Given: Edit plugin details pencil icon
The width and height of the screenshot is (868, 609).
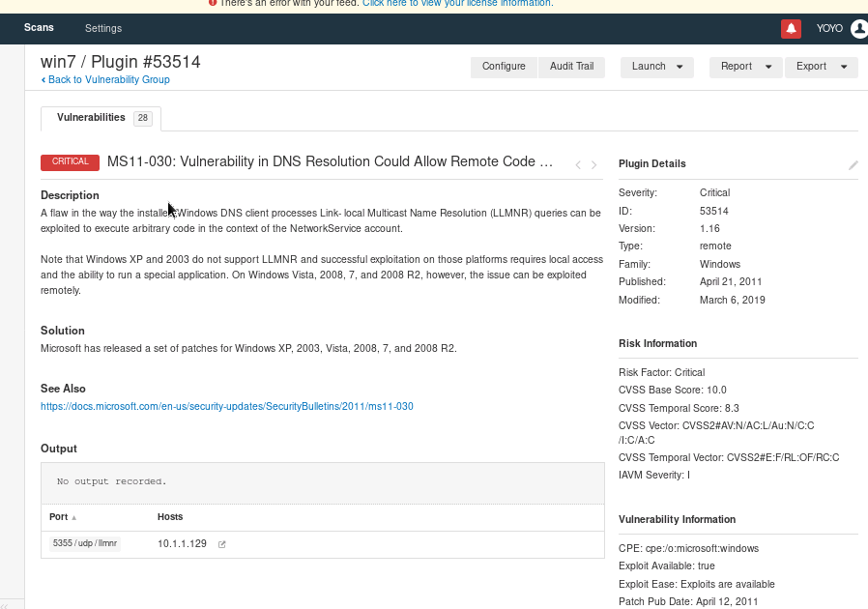Looking at the screenshot, I should [x=854, y=165].
